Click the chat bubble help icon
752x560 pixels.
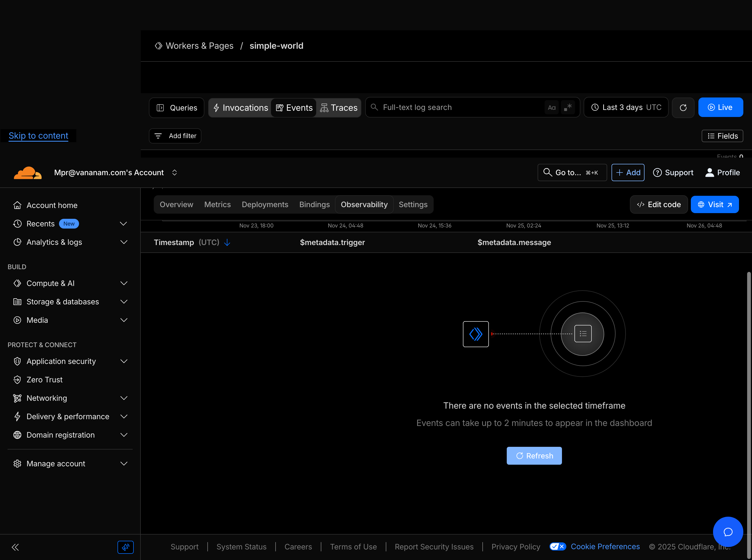(x=728, y=532)
